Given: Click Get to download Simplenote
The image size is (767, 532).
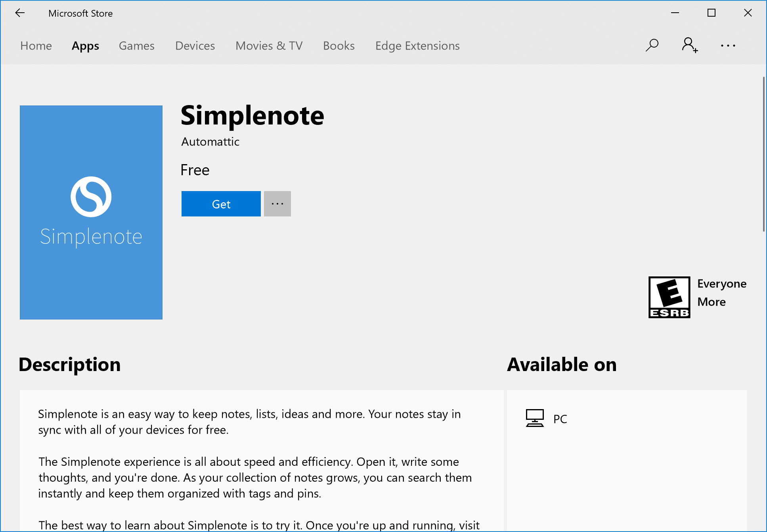Looking at the screenshot, I should coord(221,203).
